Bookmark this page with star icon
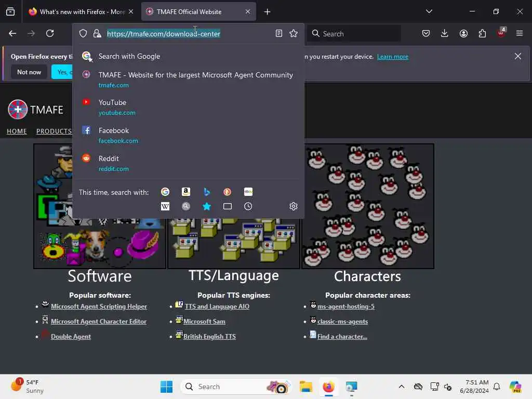532x399 pixels. [294, 33]
